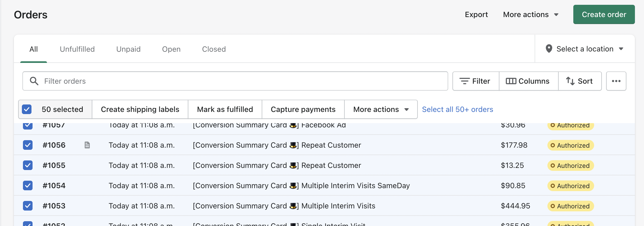Switch to the Closed tab
The height and width of the screenshot is (226, 644).
(214, 49)
